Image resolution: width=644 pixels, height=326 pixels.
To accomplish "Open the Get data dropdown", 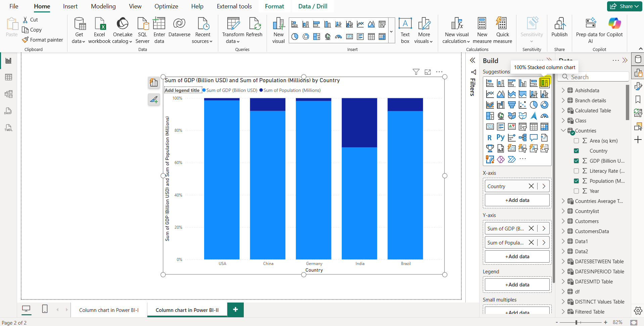I will 79,30.
